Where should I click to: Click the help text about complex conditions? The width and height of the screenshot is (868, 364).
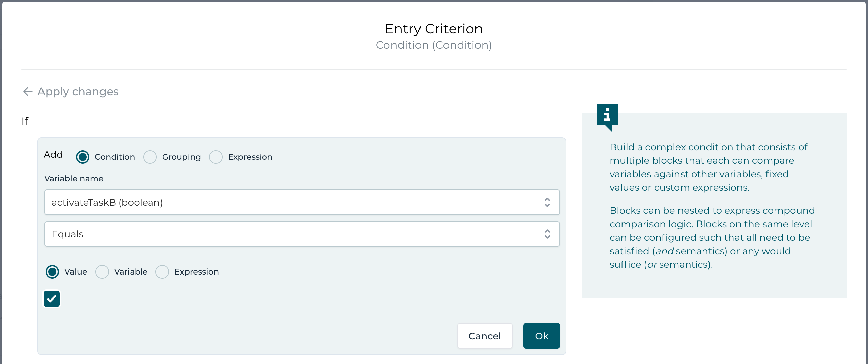pos(708,167)
